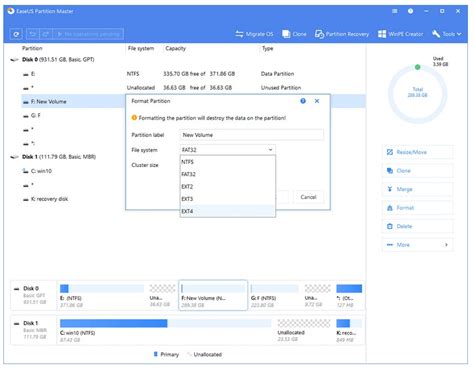Open the File system combo box
Image resolution: width=474 pixels, height=369 pixels.
[x=228, y=150]
